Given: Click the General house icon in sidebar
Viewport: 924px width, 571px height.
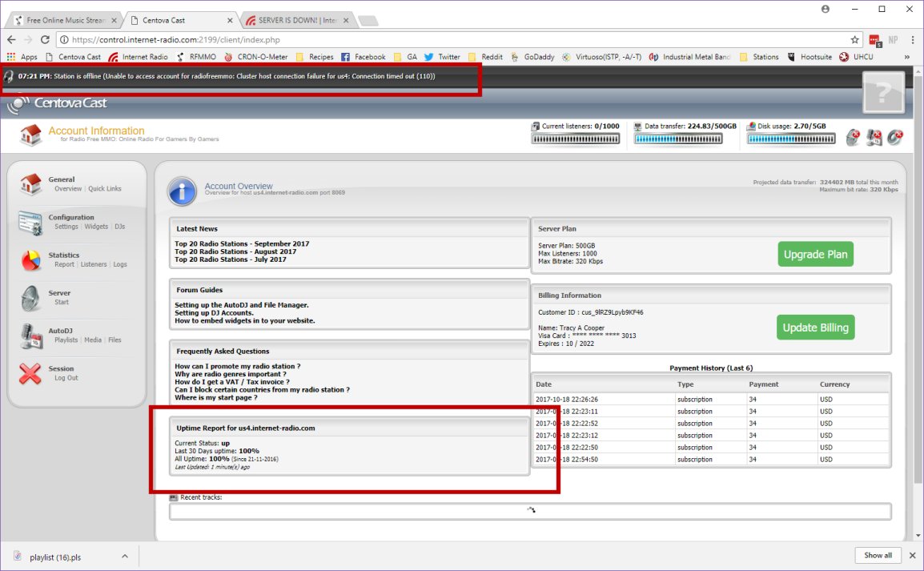Looking at the screenshot, I should [30, 184].
